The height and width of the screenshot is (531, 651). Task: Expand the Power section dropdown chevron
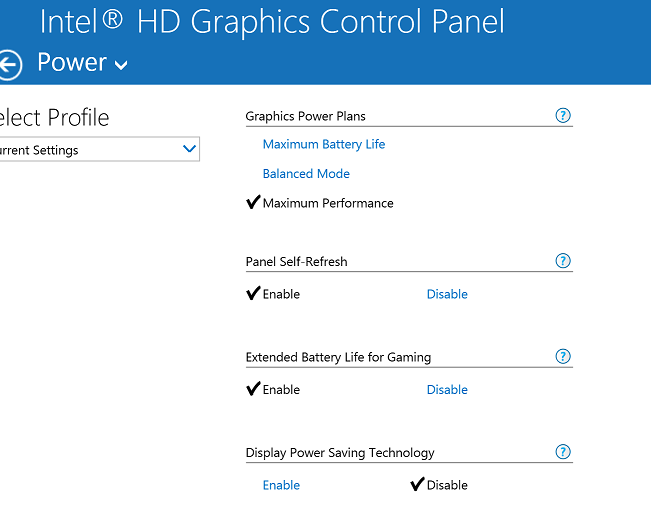pyautogui.click(x=121, y=65)
